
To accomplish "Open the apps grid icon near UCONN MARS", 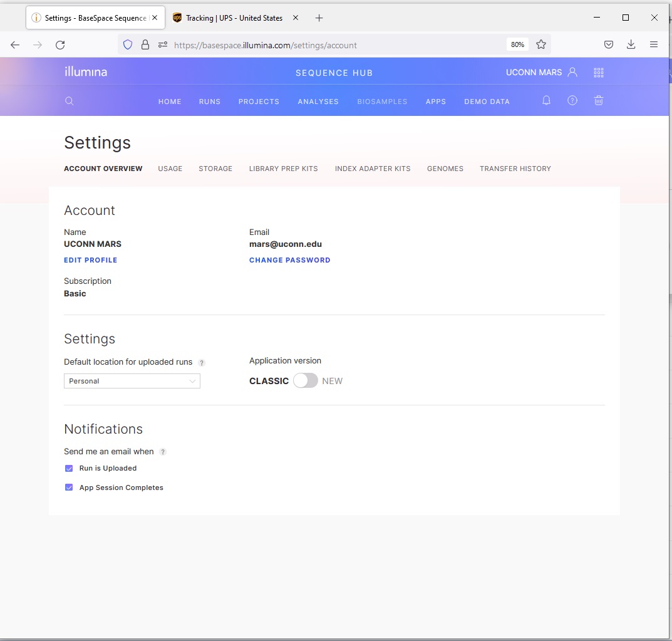I will (598, 72).
